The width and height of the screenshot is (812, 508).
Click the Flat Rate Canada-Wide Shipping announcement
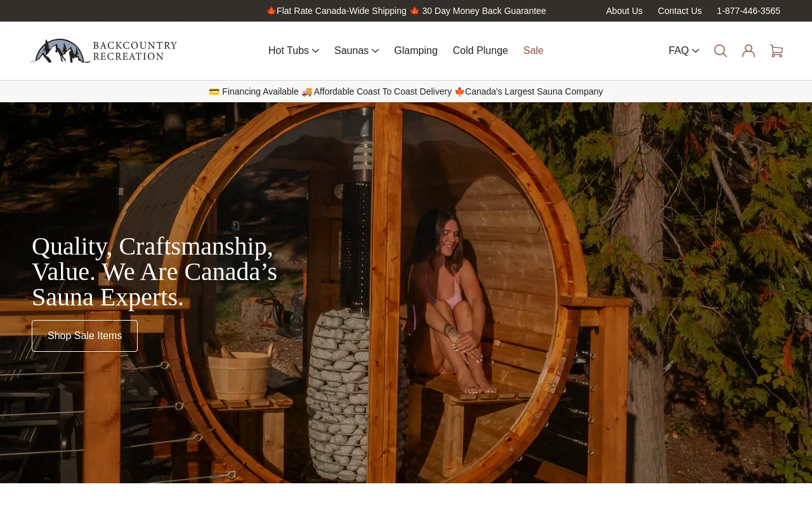tap(341, 11)
